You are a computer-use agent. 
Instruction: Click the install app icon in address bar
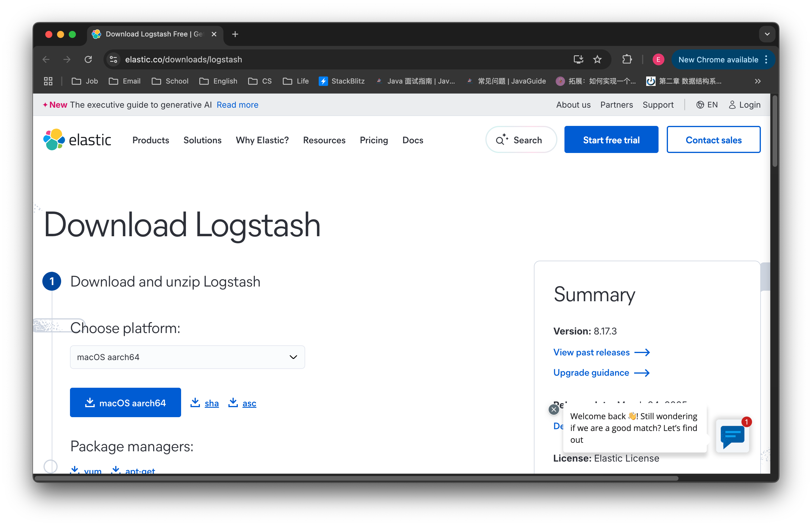[578, 59]
